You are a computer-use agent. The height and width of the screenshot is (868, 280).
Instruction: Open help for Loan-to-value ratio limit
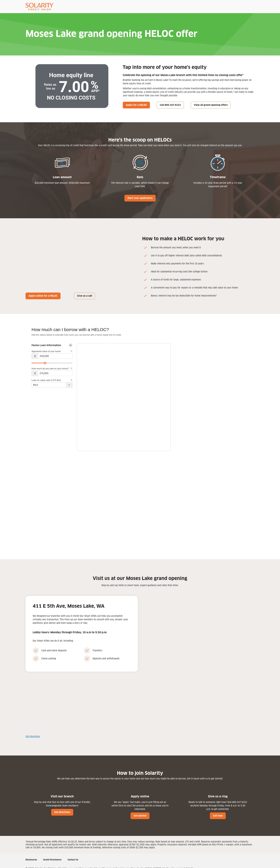click(71, 380)
